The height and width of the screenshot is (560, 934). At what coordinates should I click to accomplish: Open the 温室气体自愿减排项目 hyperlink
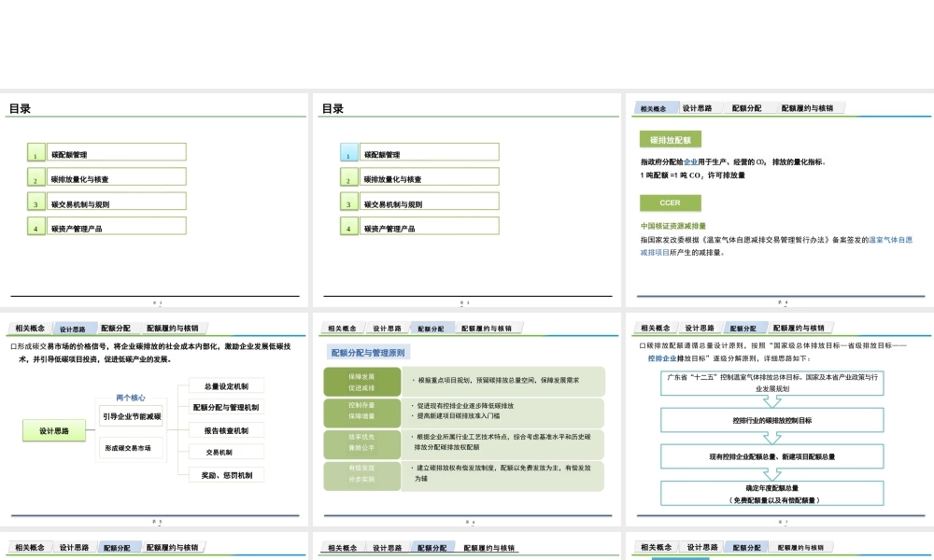point(891,240)
